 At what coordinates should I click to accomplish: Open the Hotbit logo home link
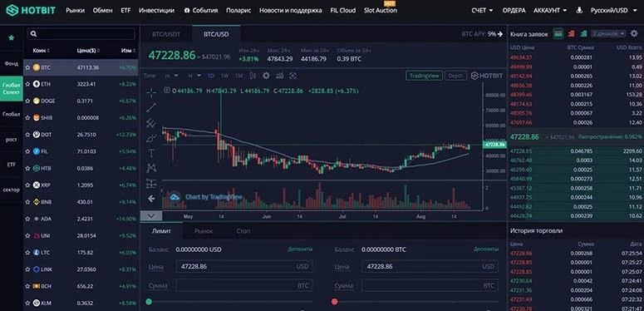tap(31, 10)
